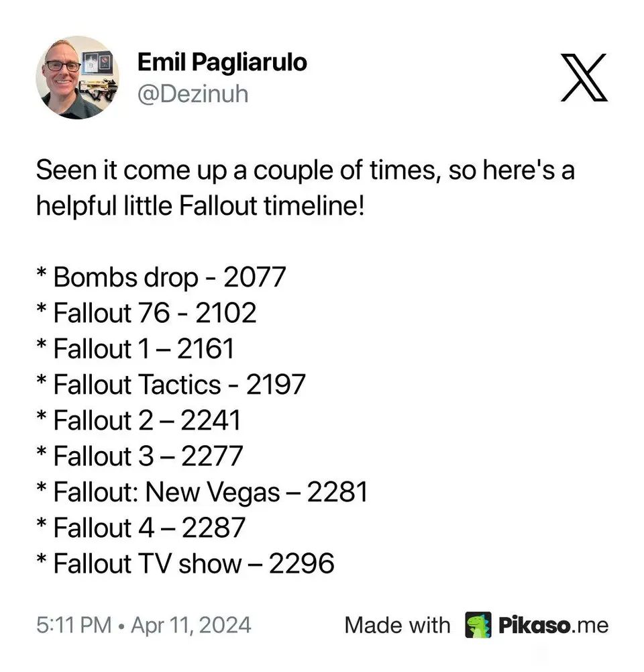644x672 pixels.
Task: Click the X logo
Action: pos(584,78)
